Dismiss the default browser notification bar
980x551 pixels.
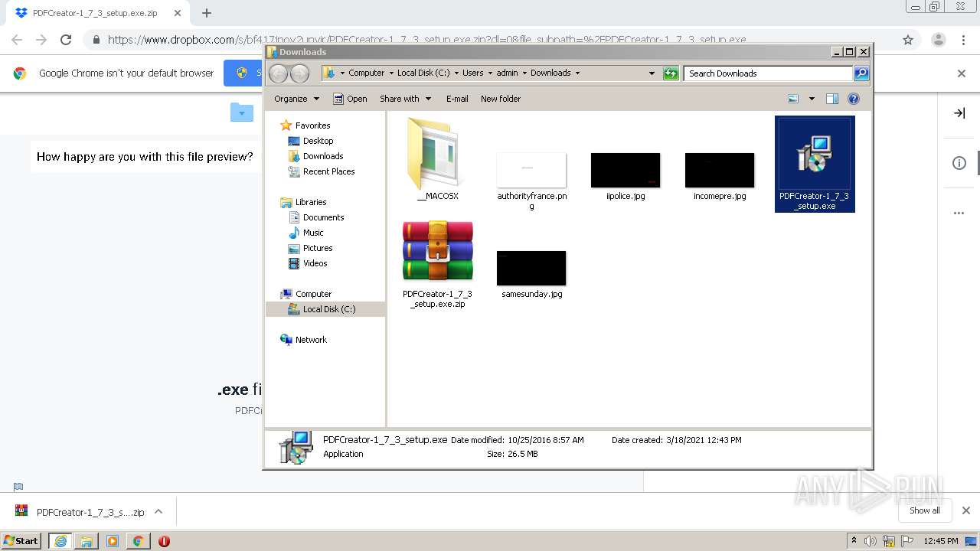click(962, 73)
